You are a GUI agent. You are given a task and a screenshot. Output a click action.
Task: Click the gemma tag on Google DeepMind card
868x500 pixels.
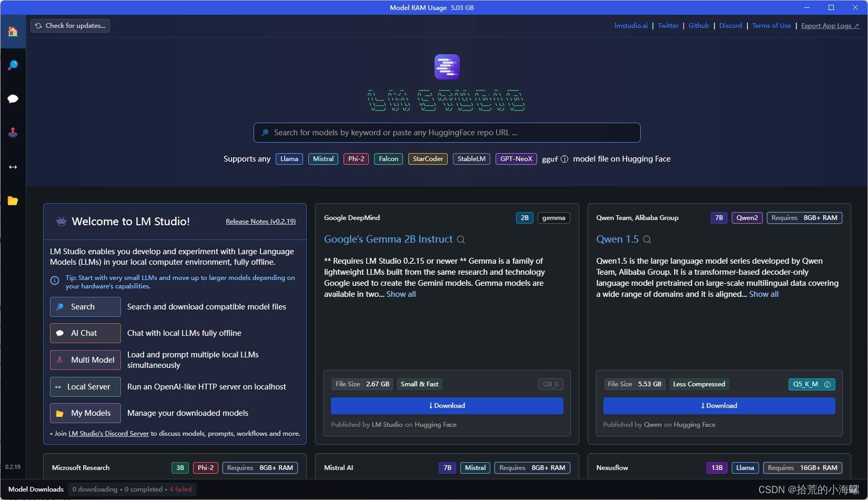click(554, 218)
